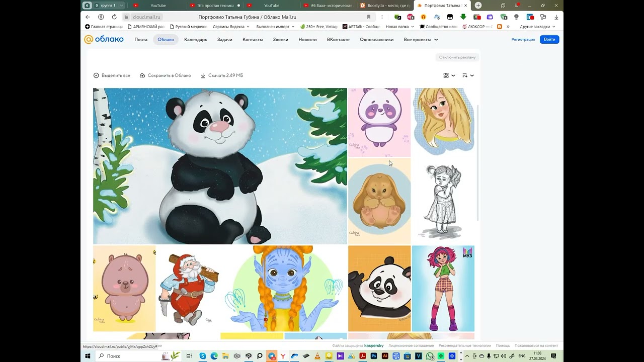Open Photoshop from the taskbar
Viewport: 644px width, 362px height.
coord(374,356)
